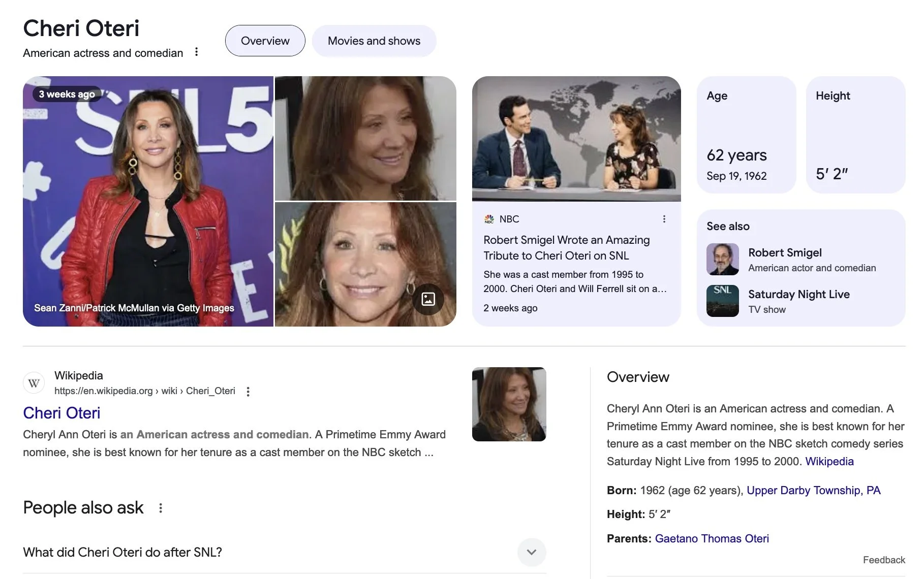Screen dimensions: 924x579
Task: Open the NBC news desk sketch image
Action: (x=576, y=139)
